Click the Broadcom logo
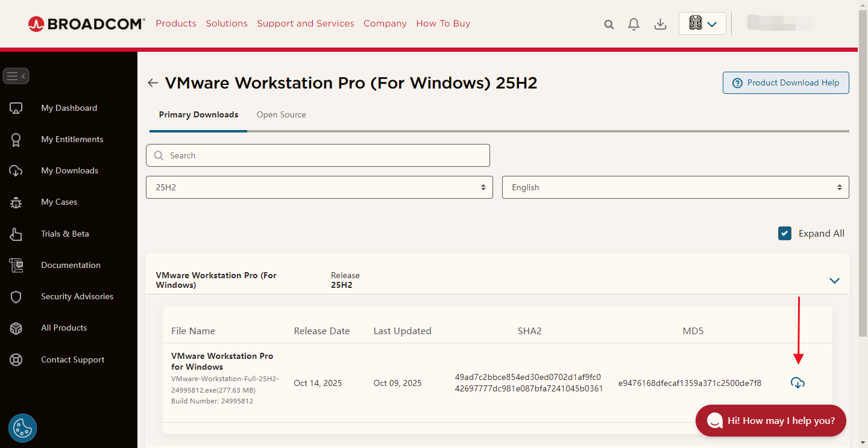The image size is (868, 448). click(86, 23)
